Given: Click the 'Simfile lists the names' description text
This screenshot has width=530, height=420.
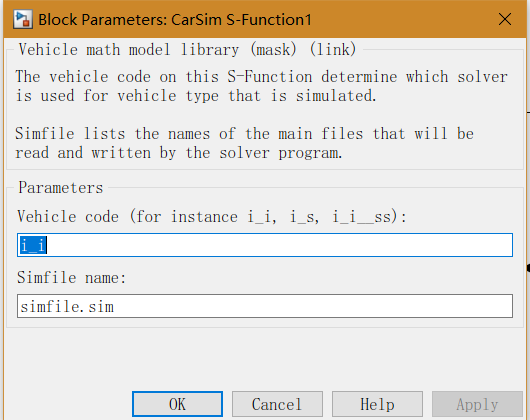Looking at the screenshot, I should click(244, 143).
